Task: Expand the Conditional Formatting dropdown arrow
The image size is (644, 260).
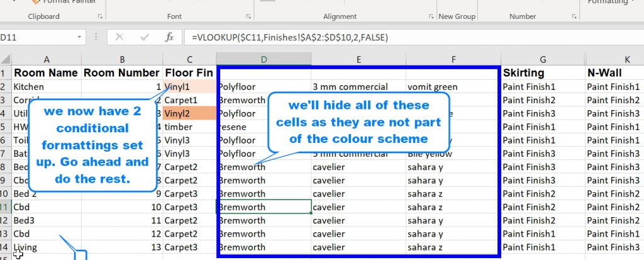Action: (x=634, y=2)
